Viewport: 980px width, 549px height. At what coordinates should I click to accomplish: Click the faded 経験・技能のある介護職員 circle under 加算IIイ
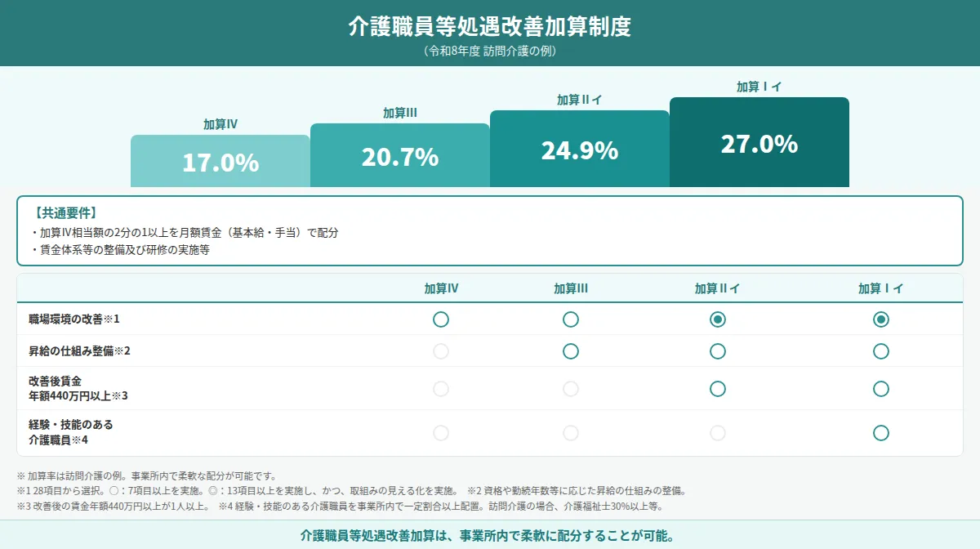click(x=718, y=433)
